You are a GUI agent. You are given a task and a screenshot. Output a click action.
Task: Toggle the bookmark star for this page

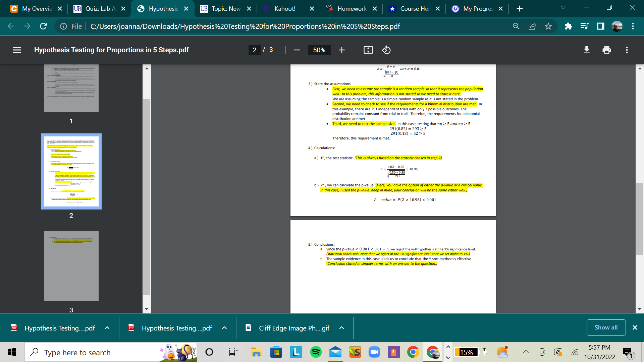[x=549, y=26]
